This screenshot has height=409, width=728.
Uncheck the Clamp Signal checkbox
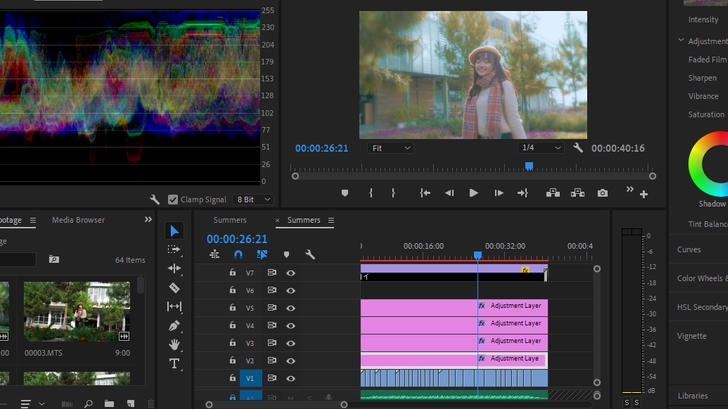(173, 200)
